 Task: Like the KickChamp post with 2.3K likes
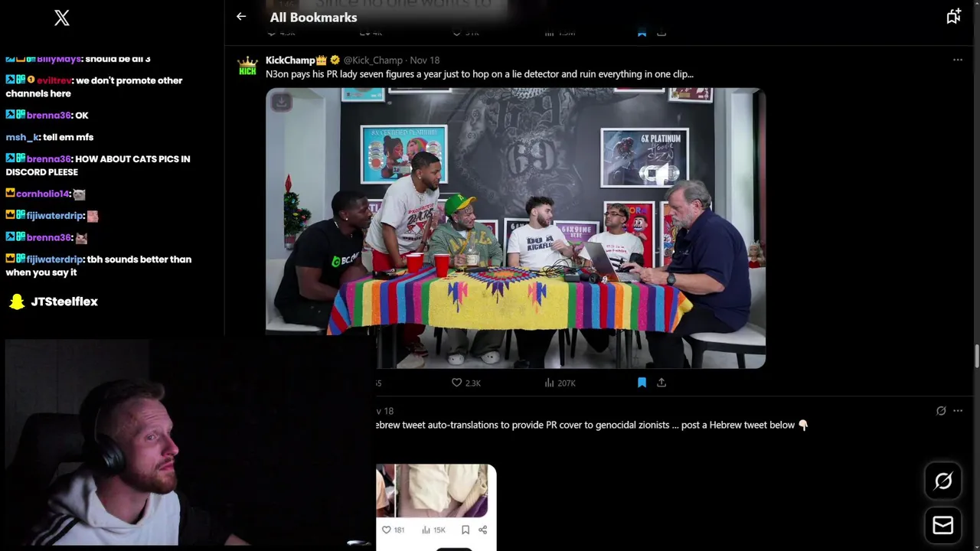[465, 383]
